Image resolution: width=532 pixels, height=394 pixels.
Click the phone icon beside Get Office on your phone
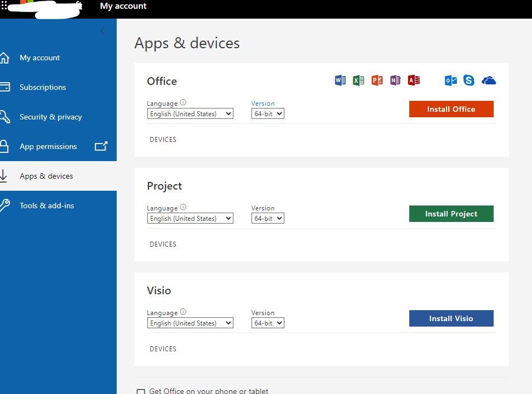tap(140, 391)
